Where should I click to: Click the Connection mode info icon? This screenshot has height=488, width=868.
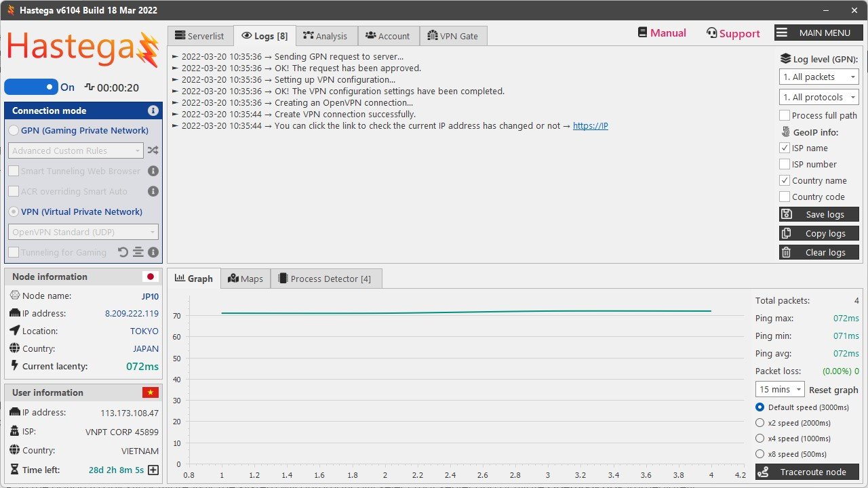tap(153, 110)
